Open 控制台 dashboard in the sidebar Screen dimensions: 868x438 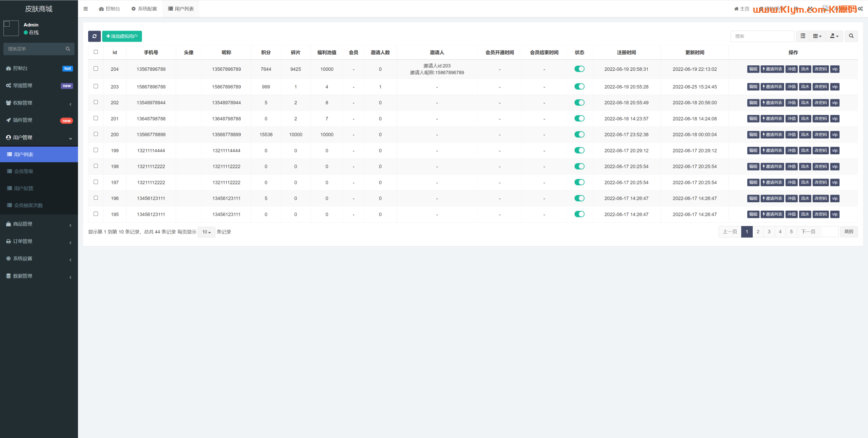[39, 68]
